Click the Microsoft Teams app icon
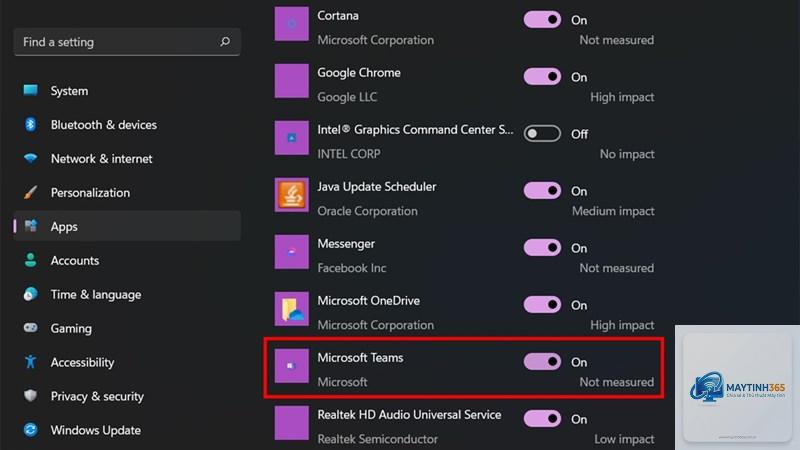Screen dimensions: 800x450 (x=291, y=366)
